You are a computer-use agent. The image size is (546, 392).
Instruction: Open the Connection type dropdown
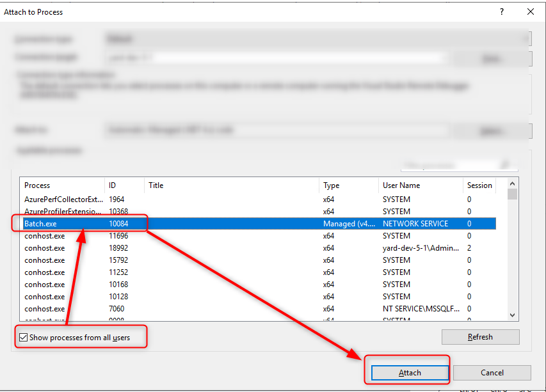[x=527, y=38]
